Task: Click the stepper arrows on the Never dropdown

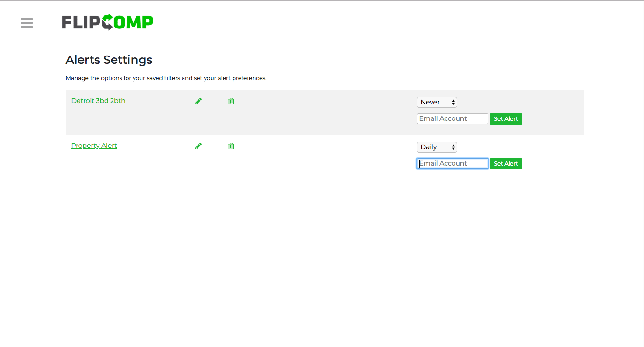Action: (x=452, y=102)
